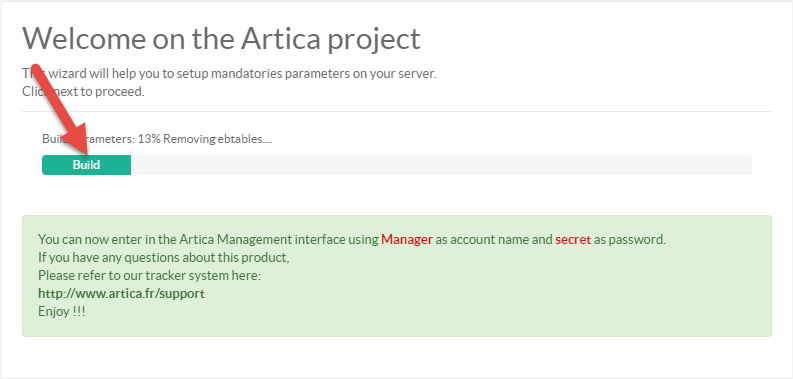Click the red 'Manager' account name

pyautogui.click(x=407, y=239)
